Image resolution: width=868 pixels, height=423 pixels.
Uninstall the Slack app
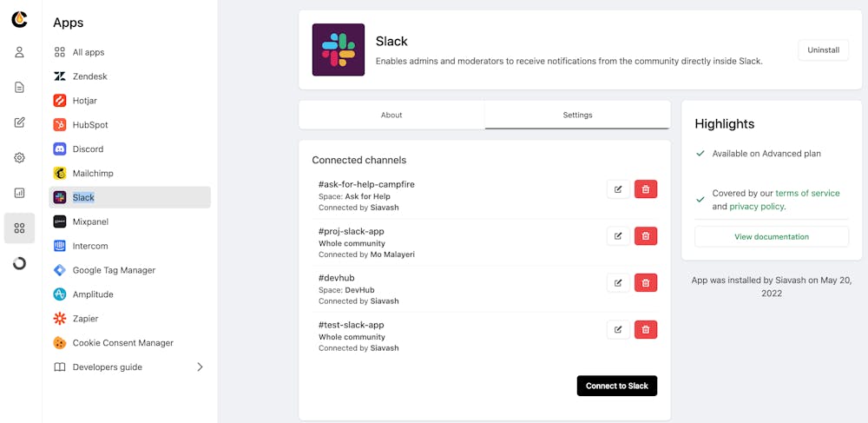[823, 50]
